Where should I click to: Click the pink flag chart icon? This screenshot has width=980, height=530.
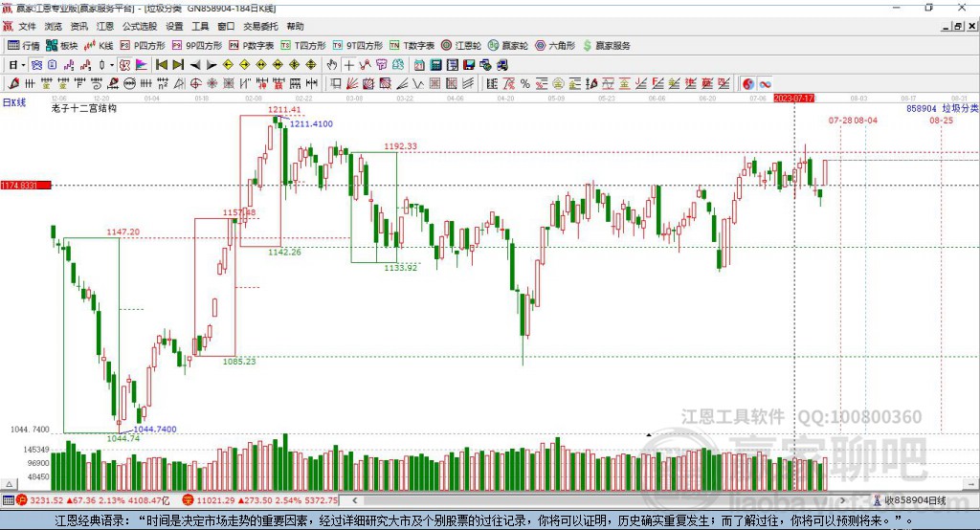point(142,65)
